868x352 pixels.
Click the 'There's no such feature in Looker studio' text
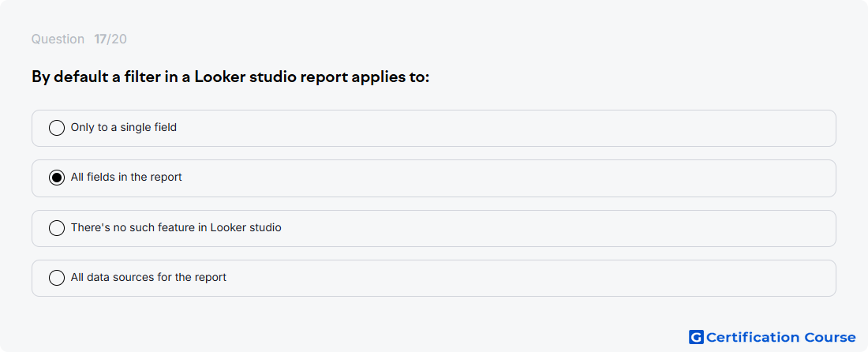[x=176, y=227]
